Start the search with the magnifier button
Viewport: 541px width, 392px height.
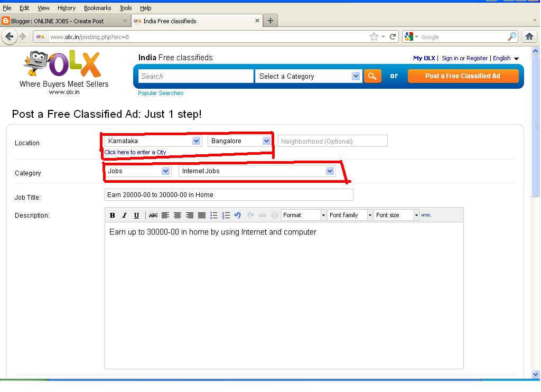[x=372, y=76]
